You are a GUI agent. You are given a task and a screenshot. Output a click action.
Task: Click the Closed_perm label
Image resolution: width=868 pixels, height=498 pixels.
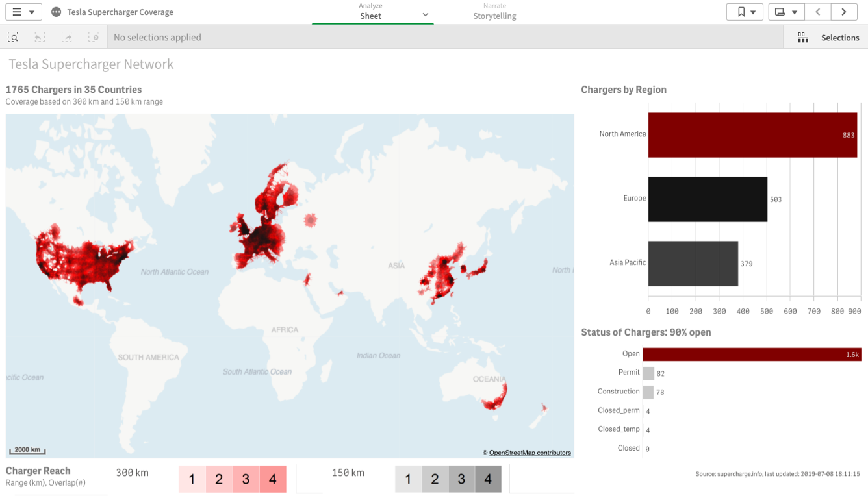pyautogui.click(x=619, y=410)
